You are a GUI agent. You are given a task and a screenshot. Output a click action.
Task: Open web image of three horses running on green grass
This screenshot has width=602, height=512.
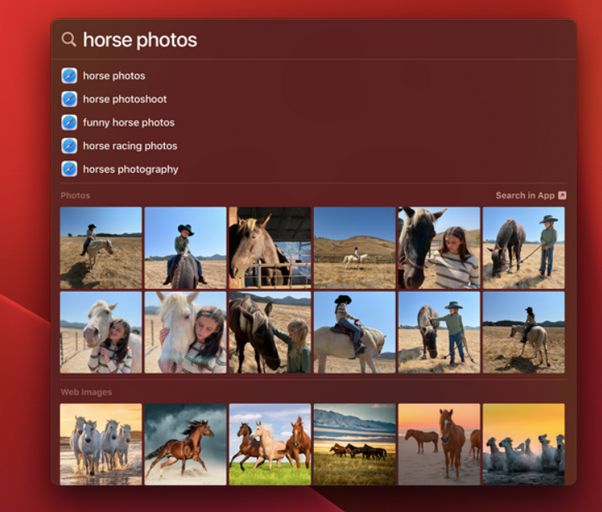270,444
